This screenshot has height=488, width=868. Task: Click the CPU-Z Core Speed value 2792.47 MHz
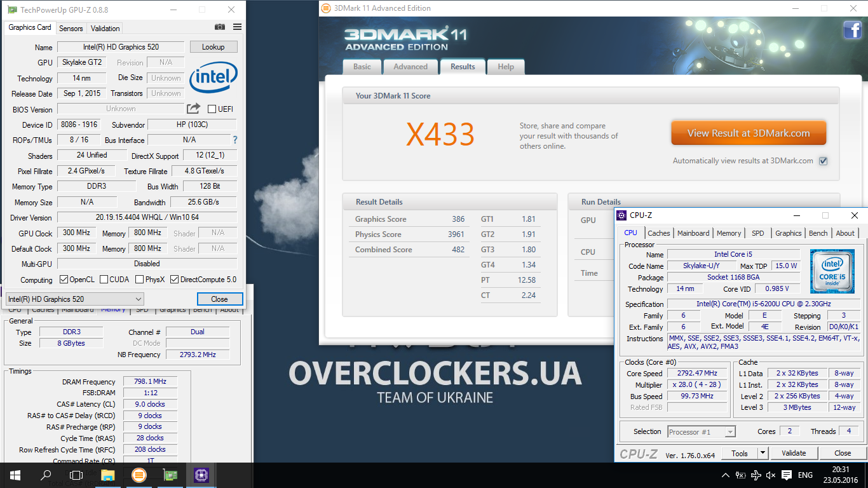tap(698, 373)
